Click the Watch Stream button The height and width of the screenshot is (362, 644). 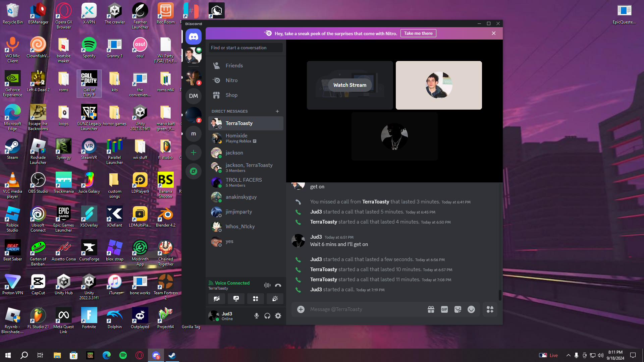[x=350, y=85]
